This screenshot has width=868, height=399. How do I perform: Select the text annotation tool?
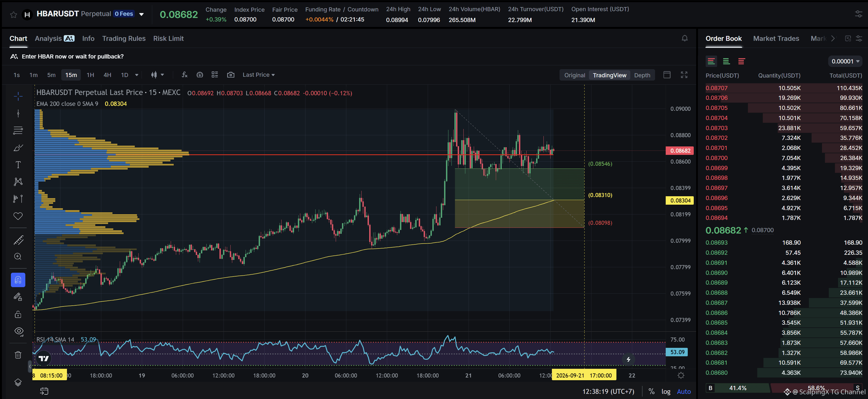point(18,165)
